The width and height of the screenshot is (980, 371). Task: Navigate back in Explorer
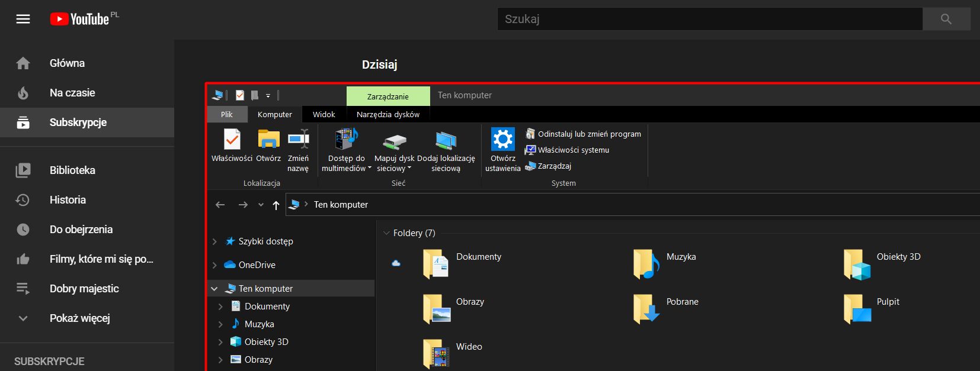220,205
